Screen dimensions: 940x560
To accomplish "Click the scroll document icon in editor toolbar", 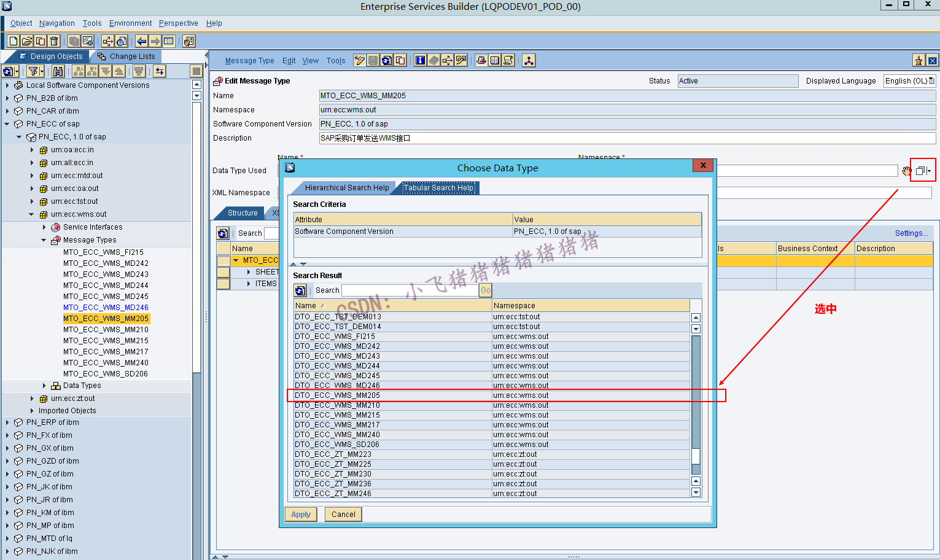I will coord(508,60).
